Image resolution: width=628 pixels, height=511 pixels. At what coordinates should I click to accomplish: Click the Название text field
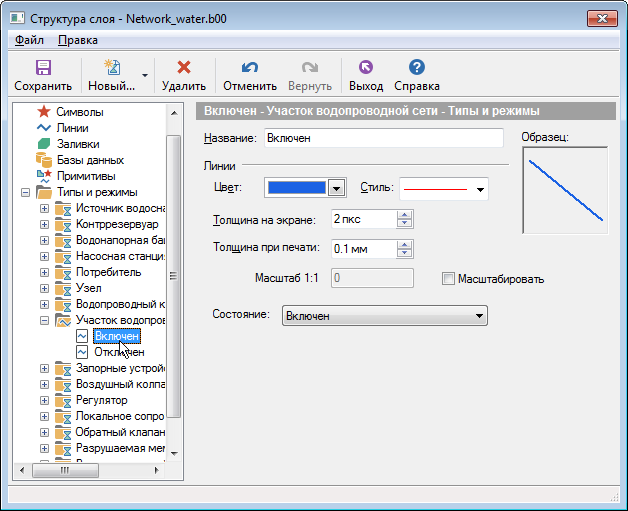[x=382, y=139]
